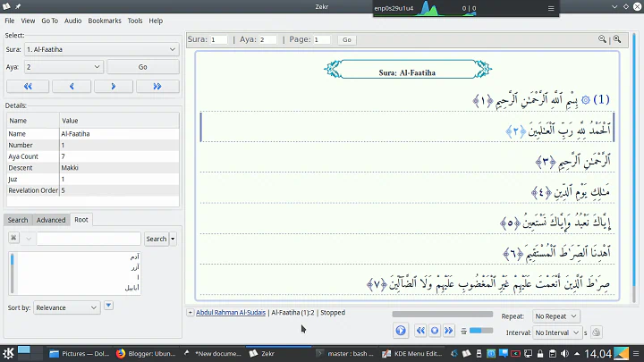Click the sajda marker icon in verse 1
Screen dimensions: 644x362
(586, 100)
